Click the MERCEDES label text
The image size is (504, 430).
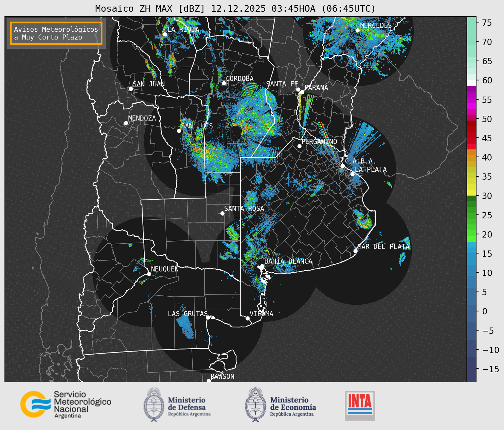click(376, 26)
